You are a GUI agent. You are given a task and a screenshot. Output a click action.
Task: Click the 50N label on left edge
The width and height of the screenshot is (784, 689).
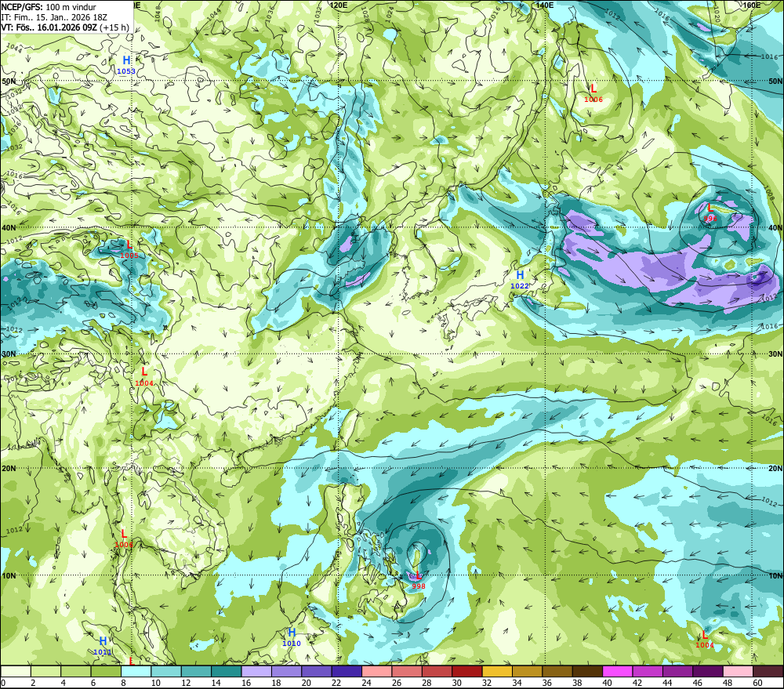point(9,82)
